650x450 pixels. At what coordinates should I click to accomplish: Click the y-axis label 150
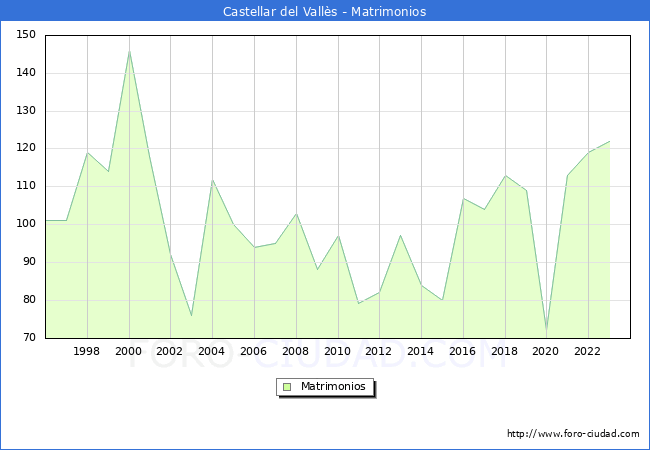26,34
